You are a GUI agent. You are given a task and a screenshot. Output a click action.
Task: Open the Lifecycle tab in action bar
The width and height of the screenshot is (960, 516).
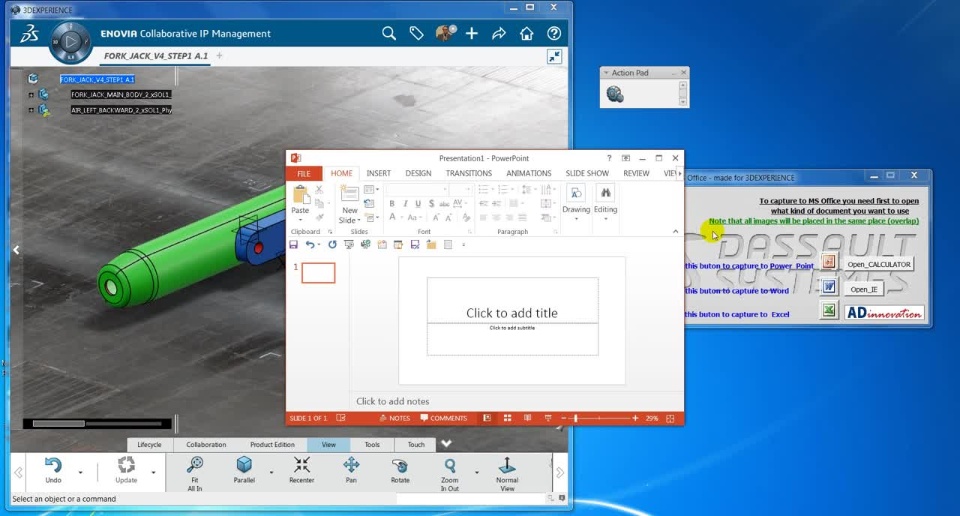point(149,444)
